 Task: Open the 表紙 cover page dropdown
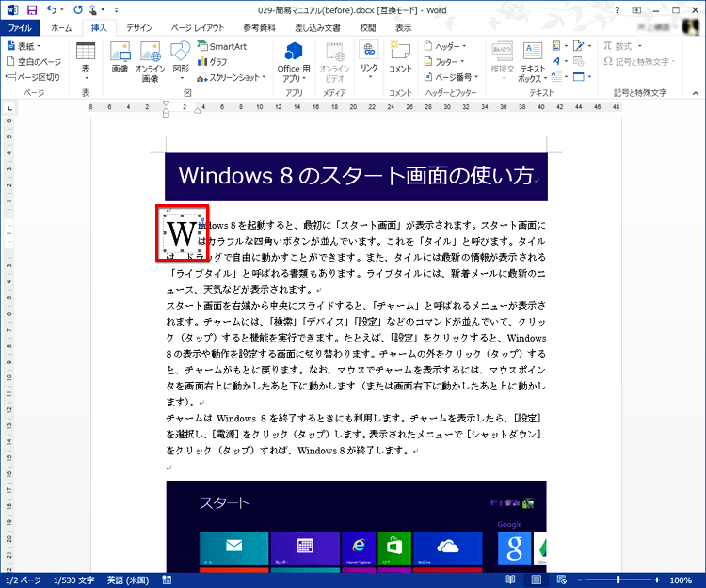tap(24, 46)
